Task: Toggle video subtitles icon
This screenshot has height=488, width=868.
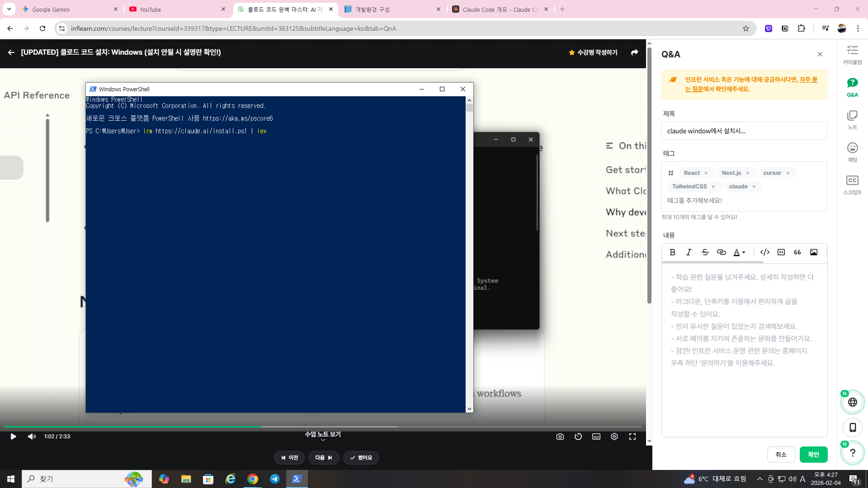Action: pos(596,436)
